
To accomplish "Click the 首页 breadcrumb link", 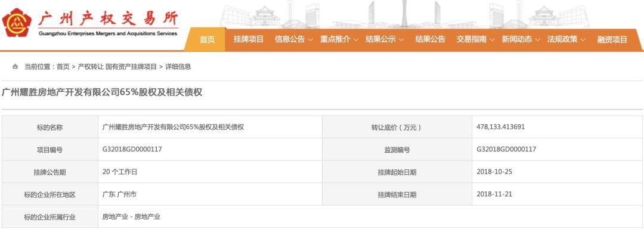I will point(63,66).
